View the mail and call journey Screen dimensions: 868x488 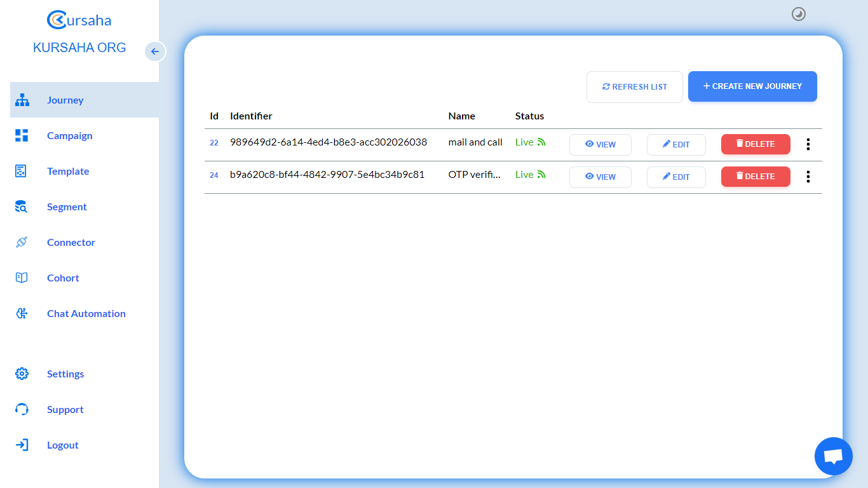(x=600, y=144)
